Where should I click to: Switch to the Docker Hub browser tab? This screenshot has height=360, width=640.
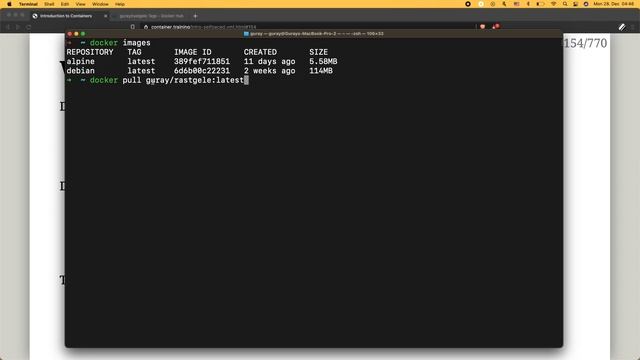(x=151, y=16)
